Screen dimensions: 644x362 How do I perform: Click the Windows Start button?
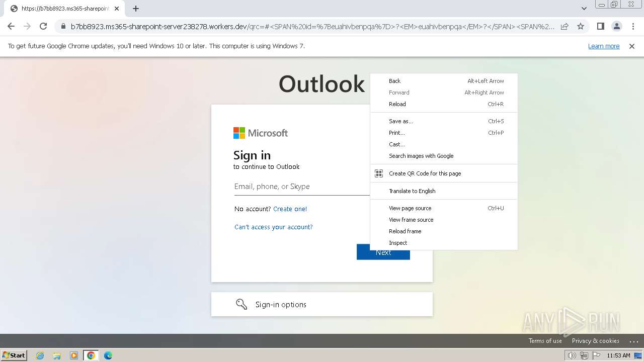[14, 355]
